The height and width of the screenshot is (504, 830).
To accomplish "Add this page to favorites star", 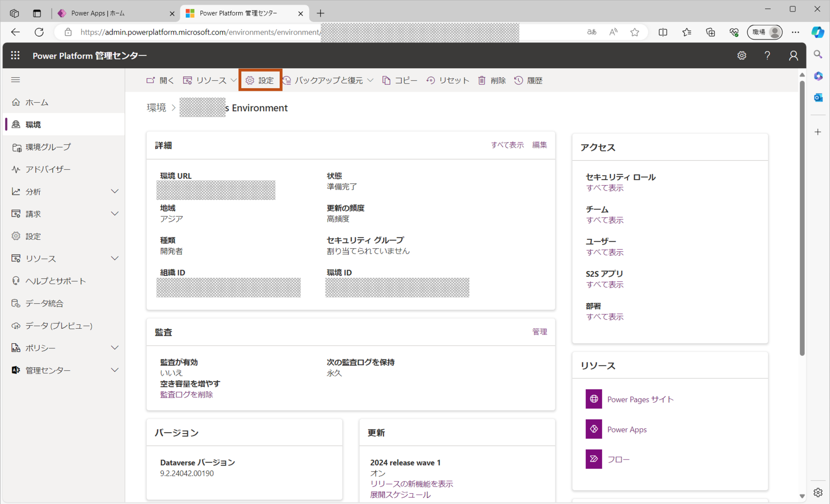I will 635,32.
